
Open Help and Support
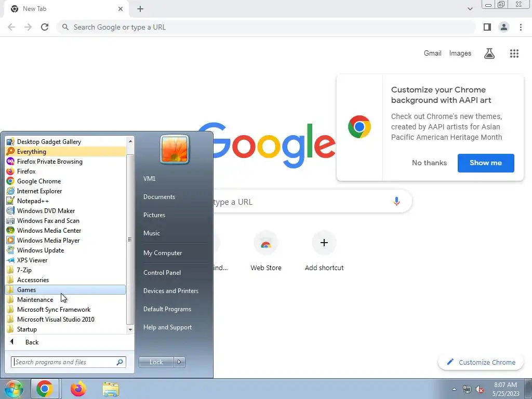(x=168, y=327)
